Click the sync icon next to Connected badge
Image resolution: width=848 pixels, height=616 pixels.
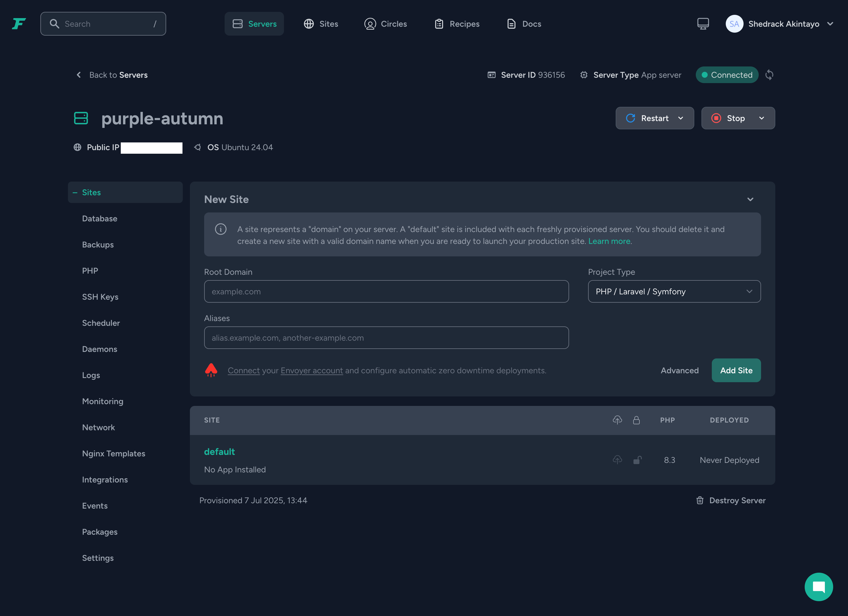[769, 75]
